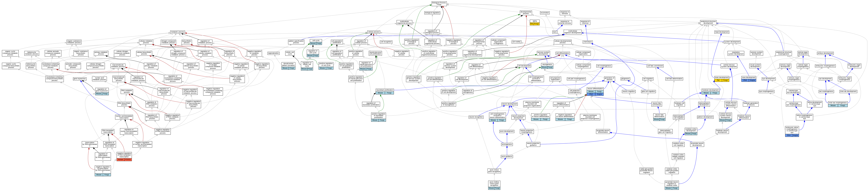Click the 'axon choice point recognition' node
The width and height of the screenshot is (868, 191).
click(494, 171)
